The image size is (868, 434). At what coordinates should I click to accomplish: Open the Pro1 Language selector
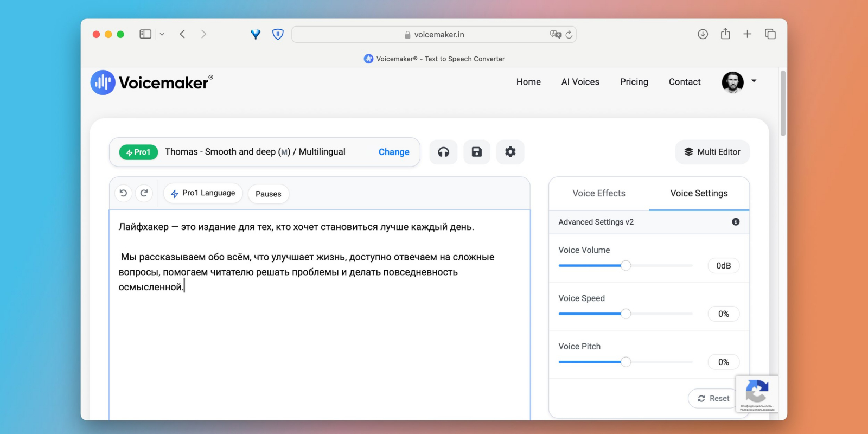(x=203, y=193)
